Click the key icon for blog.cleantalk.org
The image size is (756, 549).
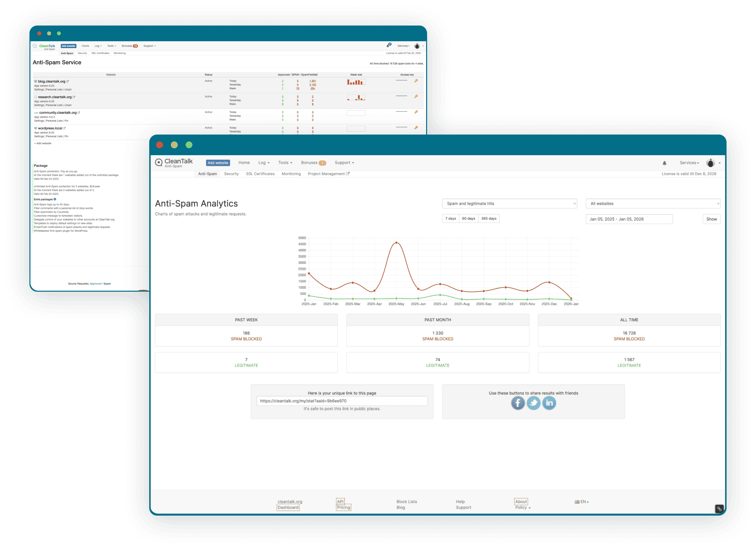point(416,81)
